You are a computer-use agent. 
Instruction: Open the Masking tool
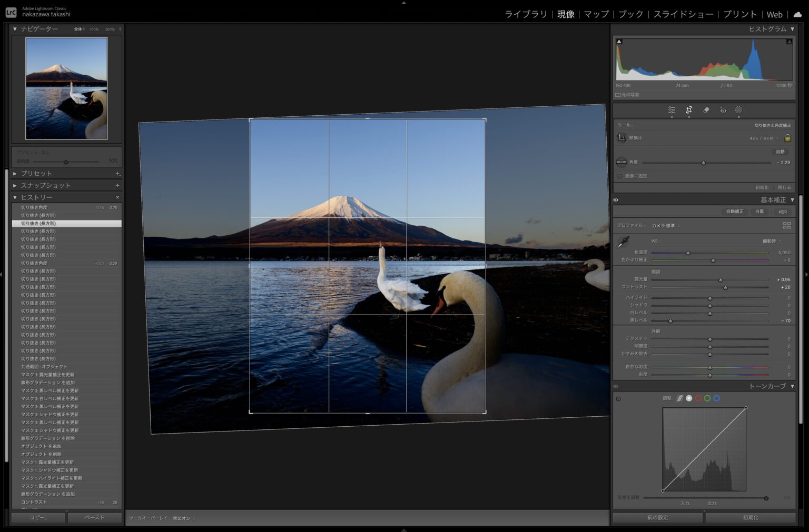[738, 110]
